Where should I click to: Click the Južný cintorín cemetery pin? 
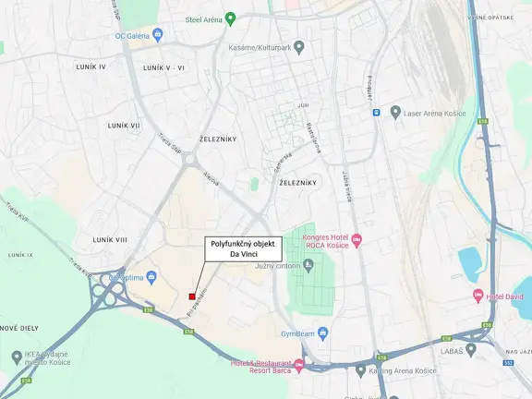308,266
